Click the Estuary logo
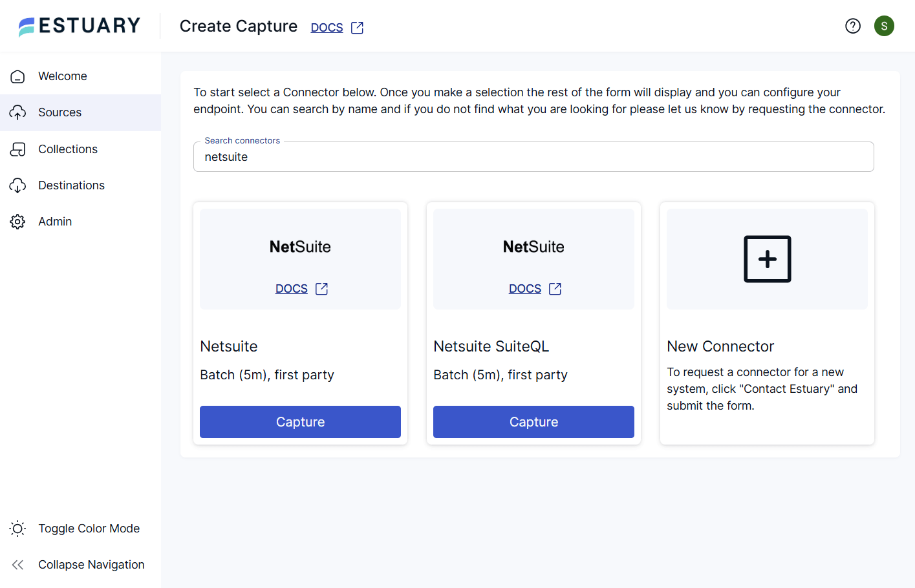Viewport: 915px width, 588px height. click(x=79, y=26)
